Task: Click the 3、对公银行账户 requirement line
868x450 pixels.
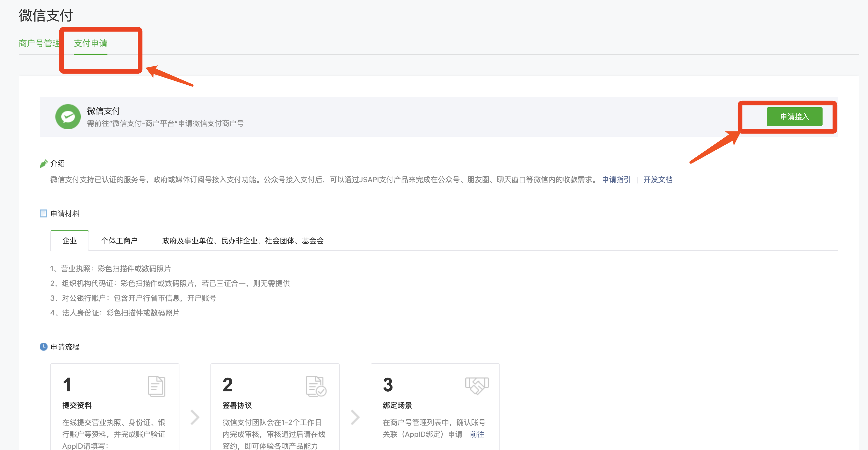Action: (133, 298)
